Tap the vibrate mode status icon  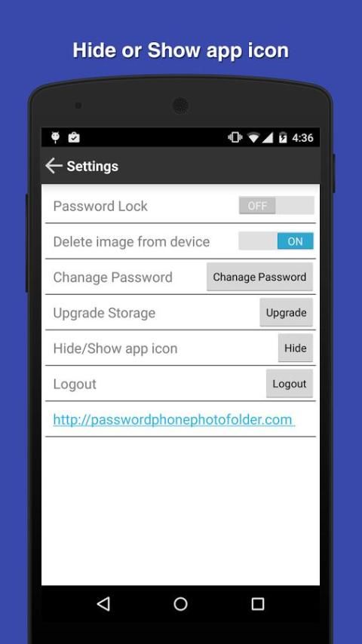235,137
